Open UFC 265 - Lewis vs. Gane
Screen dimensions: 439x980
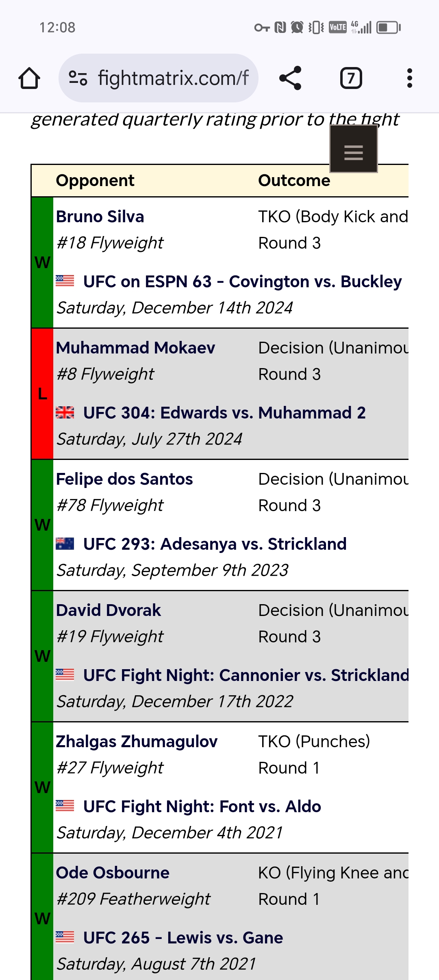(183, 938)
